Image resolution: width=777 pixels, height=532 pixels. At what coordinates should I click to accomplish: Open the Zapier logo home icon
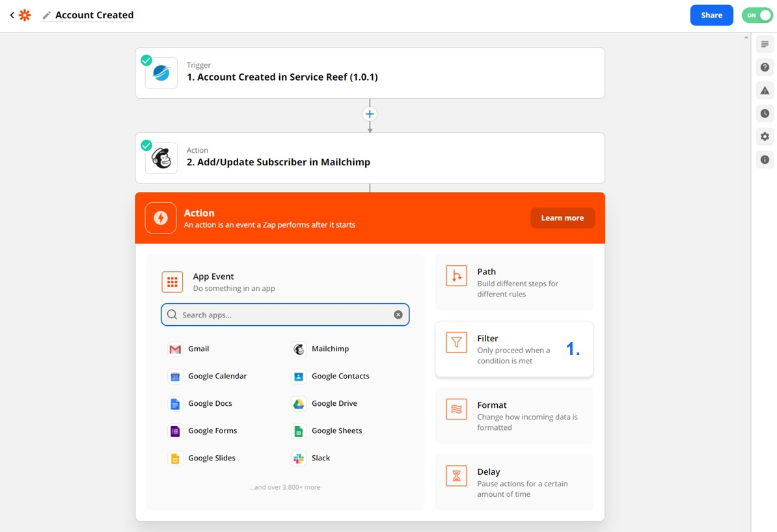pyautogui.click(x=25, y=16)
